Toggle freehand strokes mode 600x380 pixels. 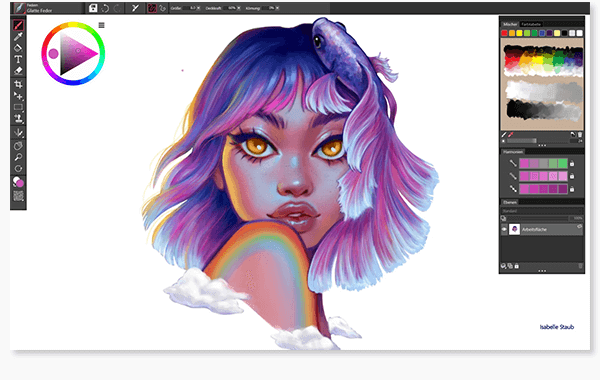[152, 8]
